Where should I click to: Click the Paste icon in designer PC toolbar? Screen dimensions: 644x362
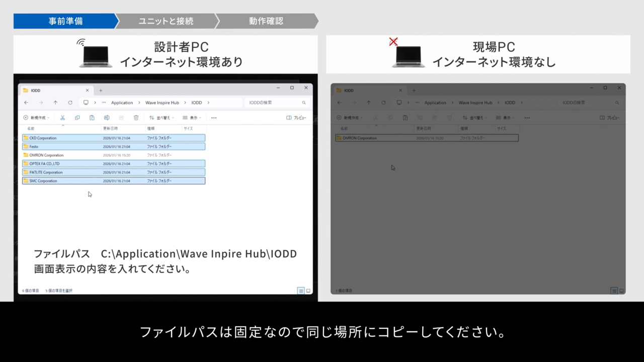pos(92,118)
